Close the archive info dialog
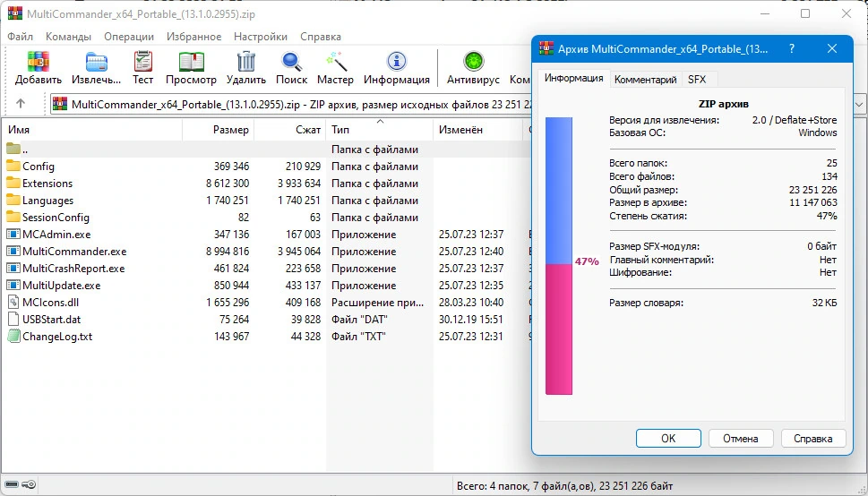The height and width of the screenshot is (496, 868). (x=831, y=48)
